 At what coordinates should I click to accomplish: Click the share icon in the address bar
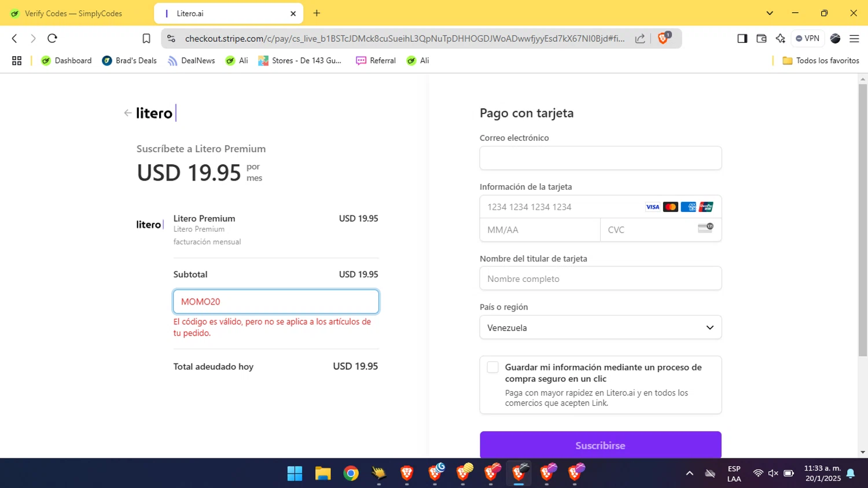click(640, 38)
